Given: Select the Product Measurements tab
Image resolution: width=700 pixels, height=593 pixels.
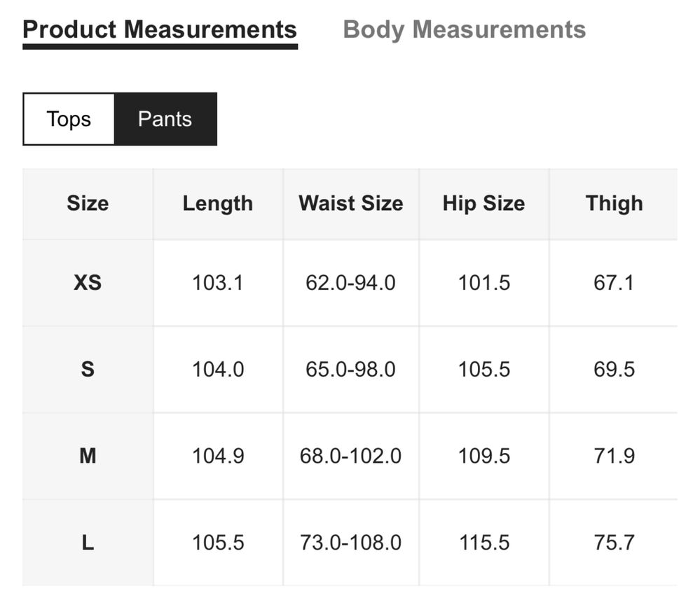Looking at the screenshot, I should tap(160, 30).
